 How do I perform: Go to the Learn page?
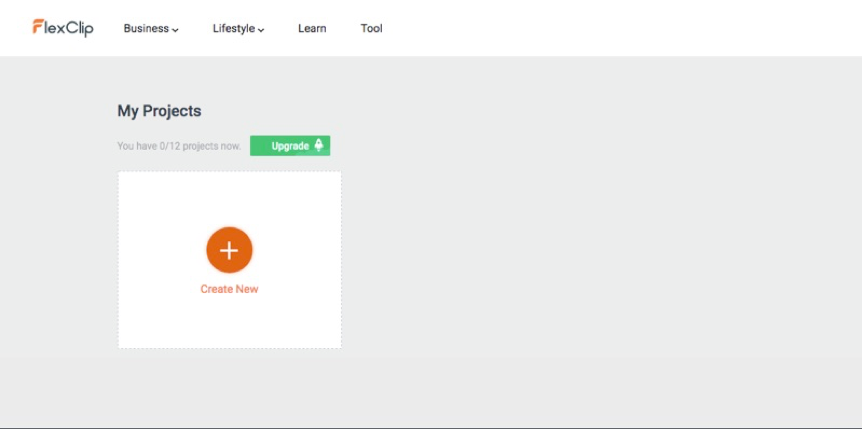(x=312, y=28)
